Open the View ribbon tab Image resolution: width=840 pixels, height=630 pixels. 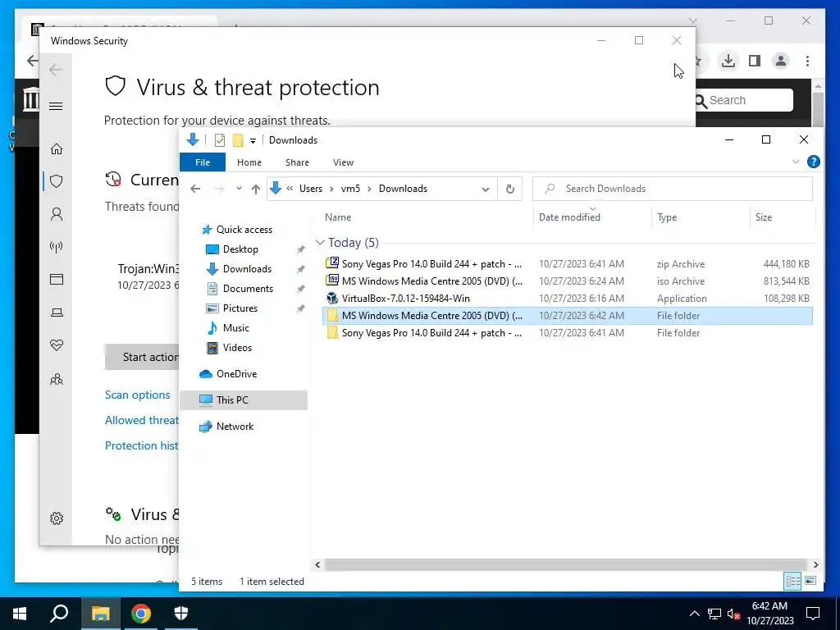[x=343, y=162]
